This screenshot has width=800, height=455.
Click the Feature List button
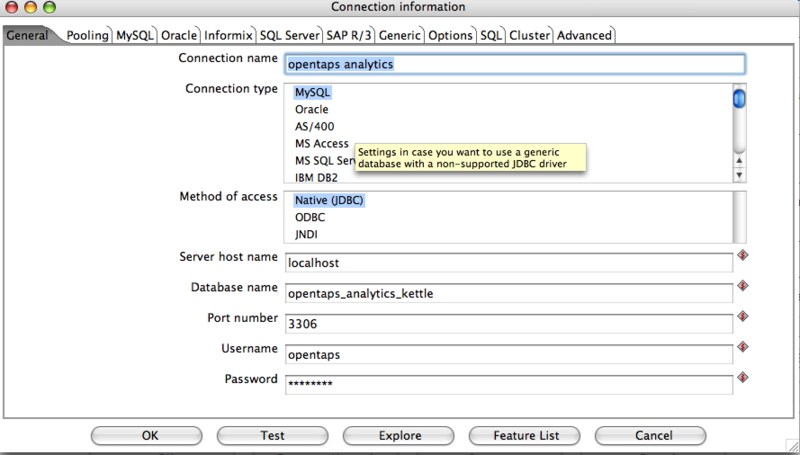coord(524,436)
